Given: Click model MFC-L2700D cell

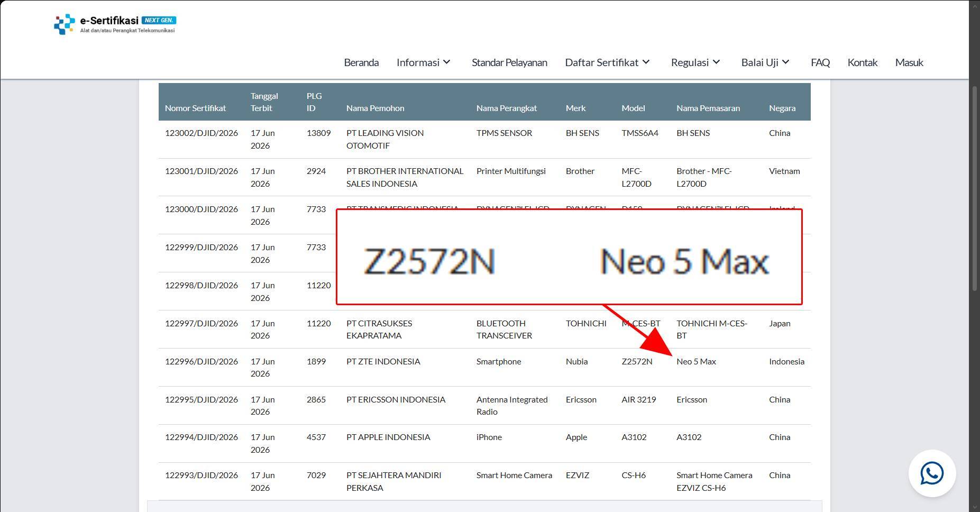Looking at the screenshot, I should [636, 177].
